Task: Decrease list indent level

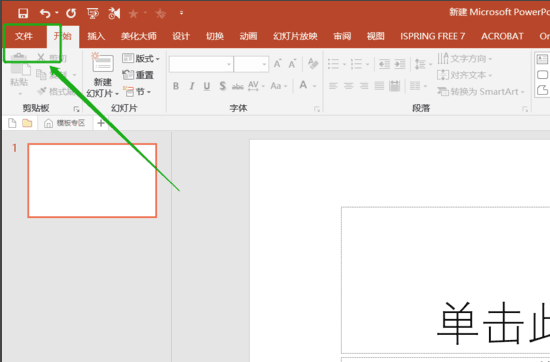Action: 384,64
